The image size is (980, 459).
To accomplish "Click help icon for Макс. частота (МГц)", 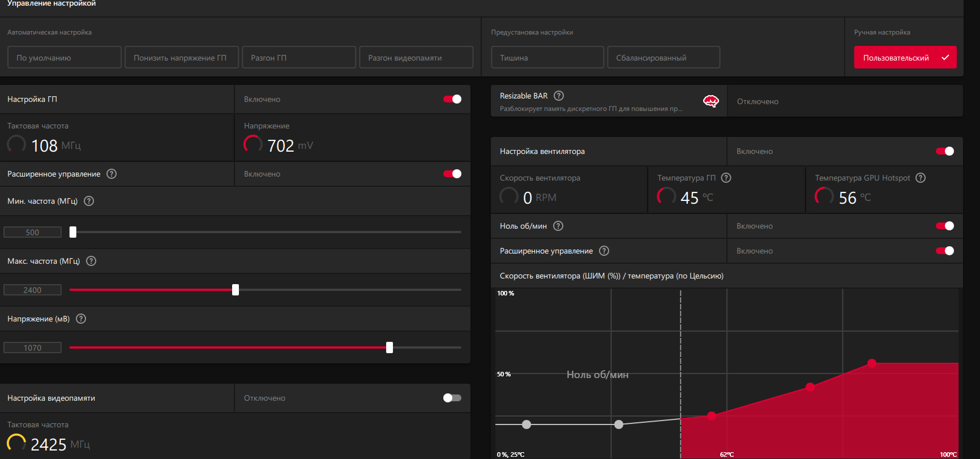I will pos(91,261).
